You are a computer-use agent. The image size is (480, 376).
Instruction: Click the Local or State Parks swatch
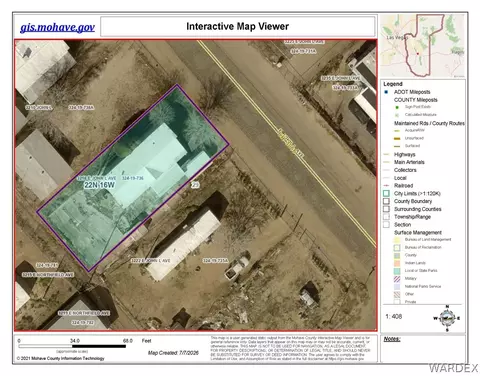click(x=397, y=271)
